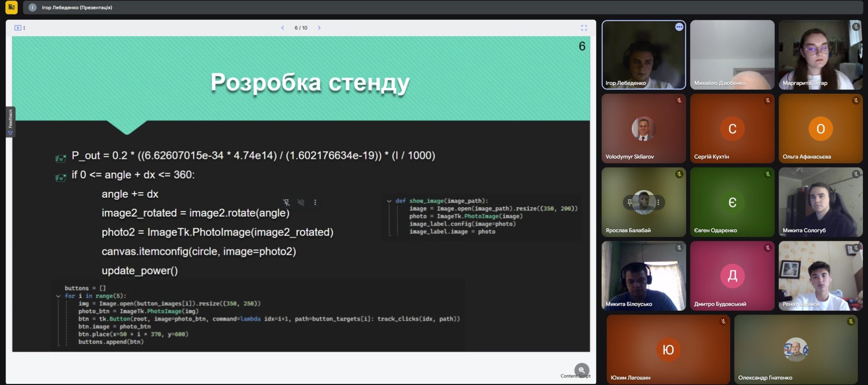The width and height of the screenshot is (868, 385).
Task: Open more options over the presentation
Action: pos(315,203)
